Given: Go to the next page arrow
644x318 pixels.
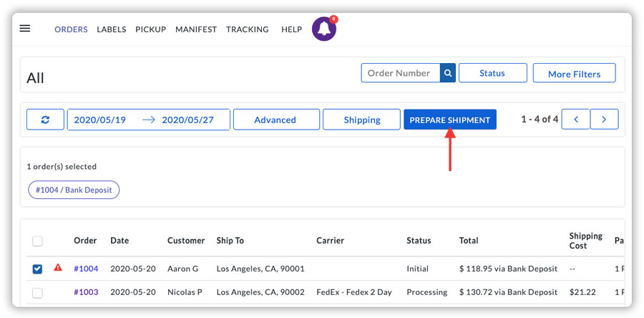Looking at the screenshot, I should click(x=604, y=120).
